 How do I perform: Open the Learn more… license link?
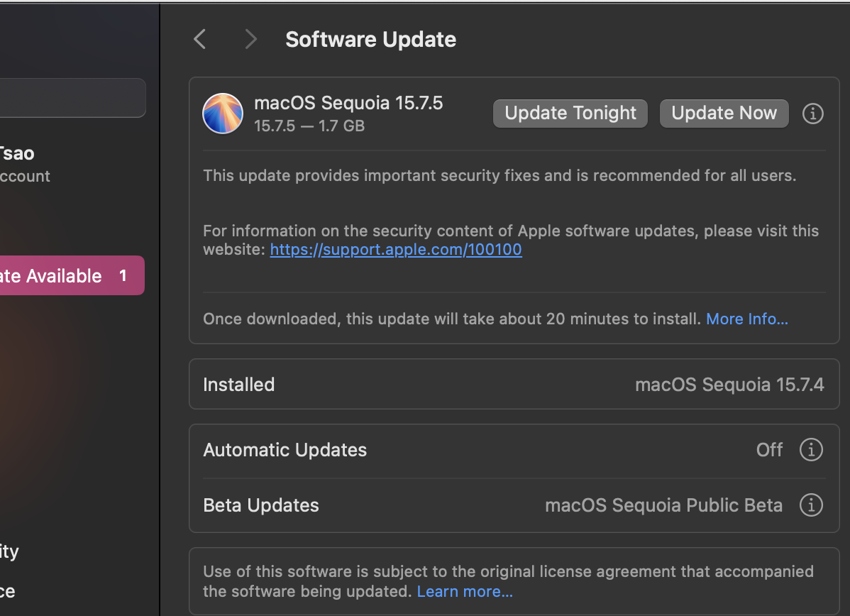[465, 592]
